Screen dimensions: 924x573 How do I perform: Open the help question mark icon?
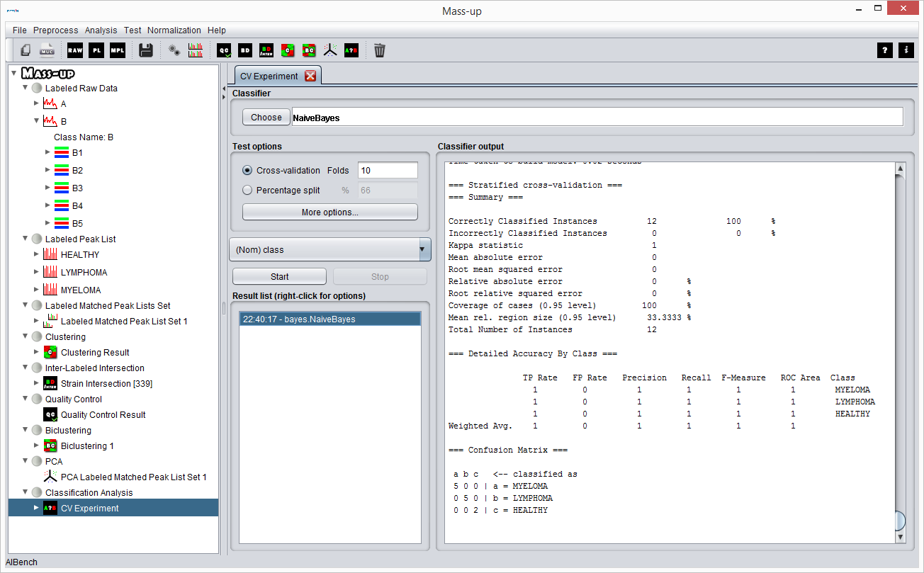(884, 50)
